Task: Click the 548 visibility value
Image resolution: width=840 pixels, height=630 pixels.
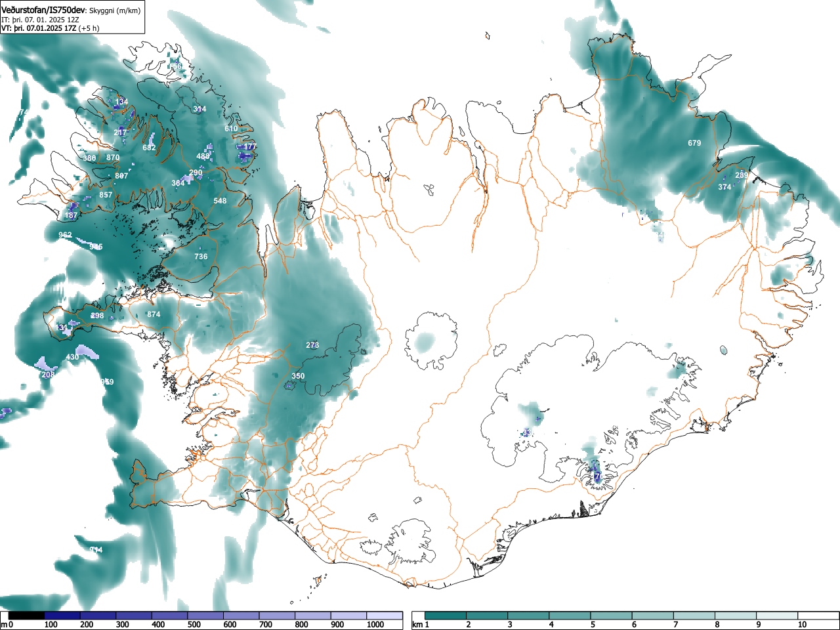Action: (220, 201)
